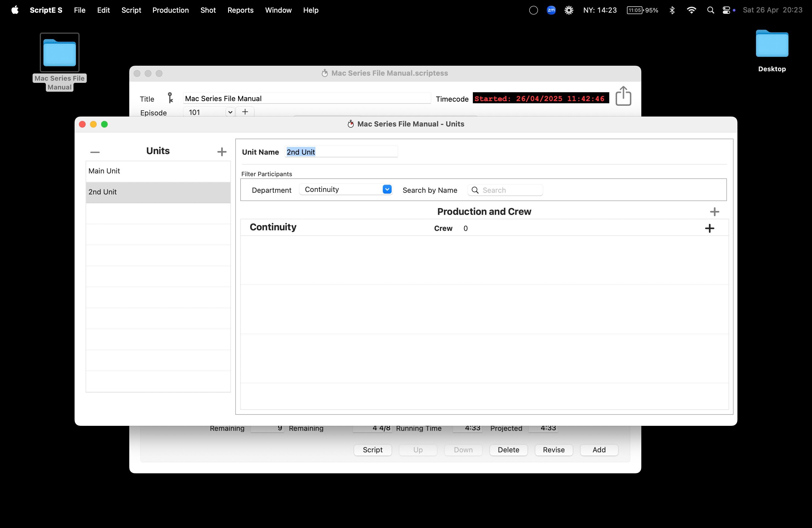The height and width of the screenshot is (528, 812).
Task: Expand the Episode 101 dropdown
Action: (x=230, y=112)
